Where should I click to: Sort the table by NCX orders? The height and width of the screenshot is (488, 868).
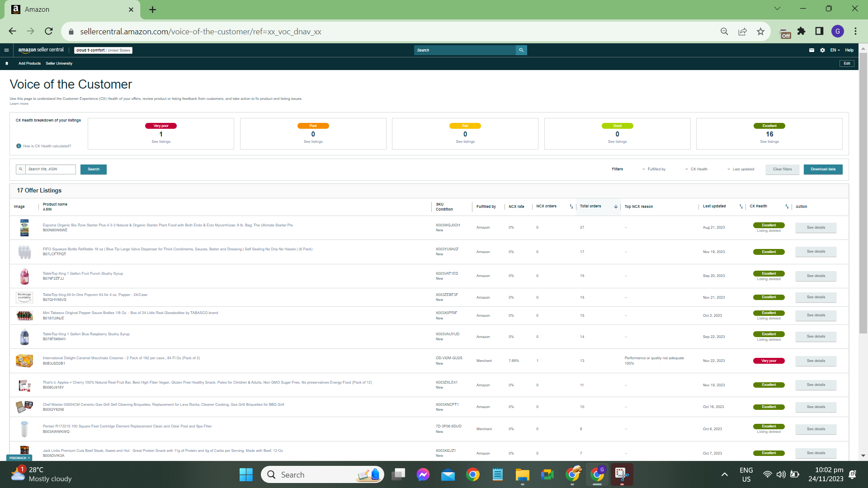(x=571, y=206)
